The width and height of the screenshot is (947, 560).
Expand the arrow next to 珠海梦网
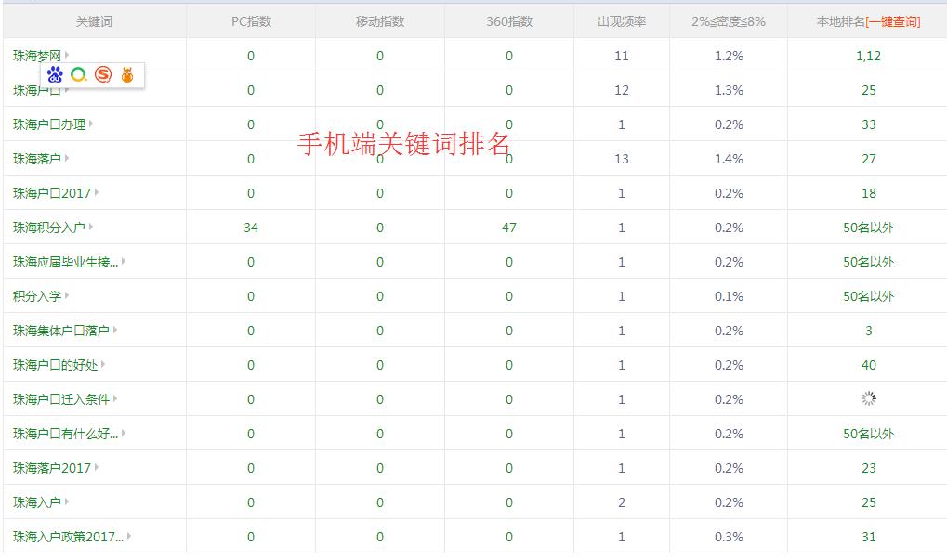click(67, 56)
